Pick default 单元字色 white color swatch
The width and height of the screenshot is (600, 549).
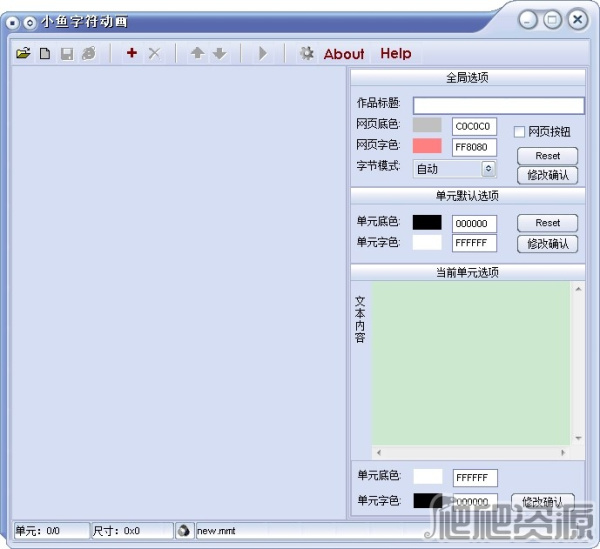427,243
